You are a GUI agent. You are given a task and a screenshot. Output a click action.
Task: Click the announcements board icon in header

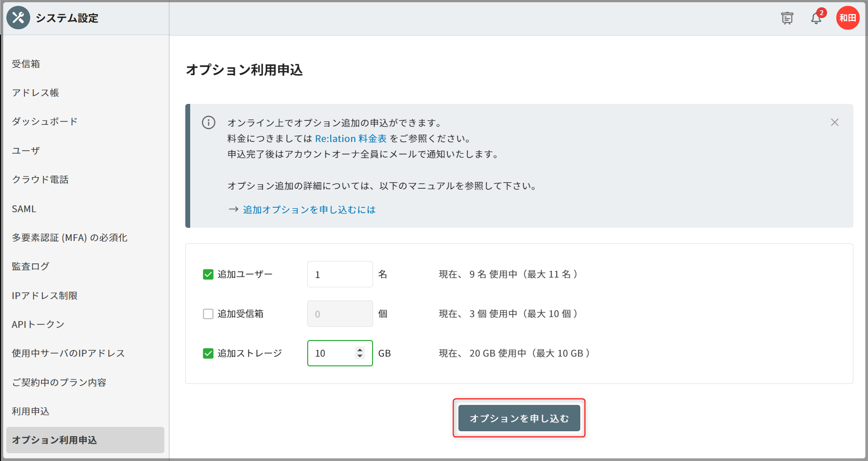(x=787, y=19)
